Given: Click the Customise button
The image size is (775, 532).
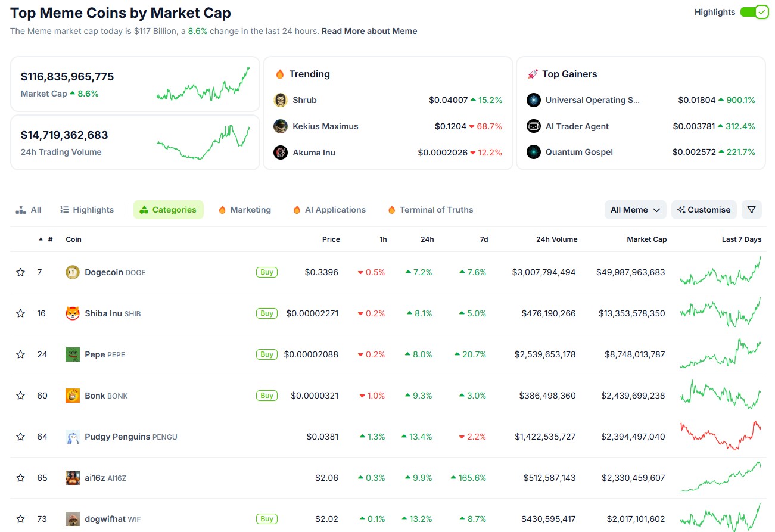Looking at the screenshot, I should click(704, 210).
